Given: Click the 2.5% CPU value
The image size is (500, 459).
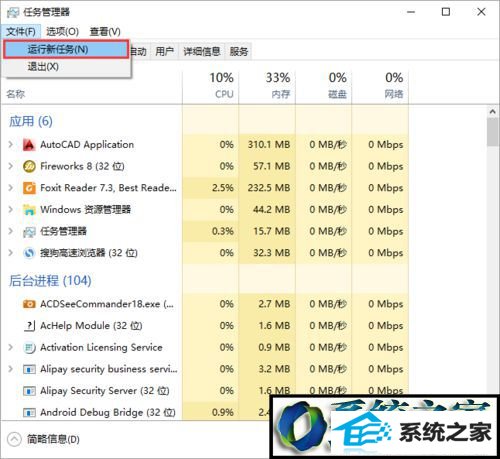Looking at the screenshot, I should [x=223, y=188].
